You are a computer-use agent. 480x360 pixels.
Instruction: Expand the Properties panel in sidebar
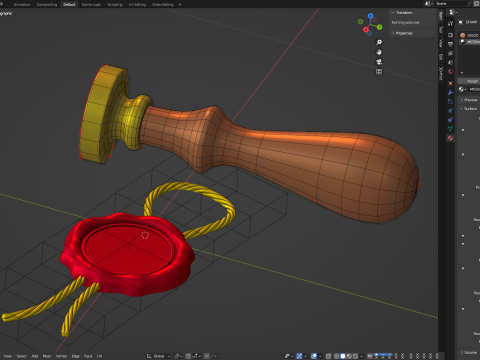[x=404, y=33]
